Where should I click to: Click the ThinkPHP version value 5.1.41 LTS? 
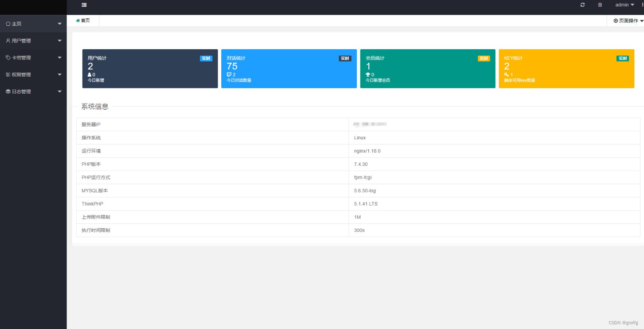(366, 204)
